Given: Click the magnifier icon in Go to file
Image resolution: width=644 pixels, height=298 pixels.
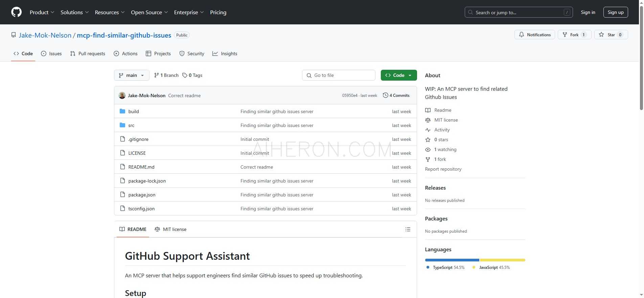Looking at the screenshot, I should 309,75.
